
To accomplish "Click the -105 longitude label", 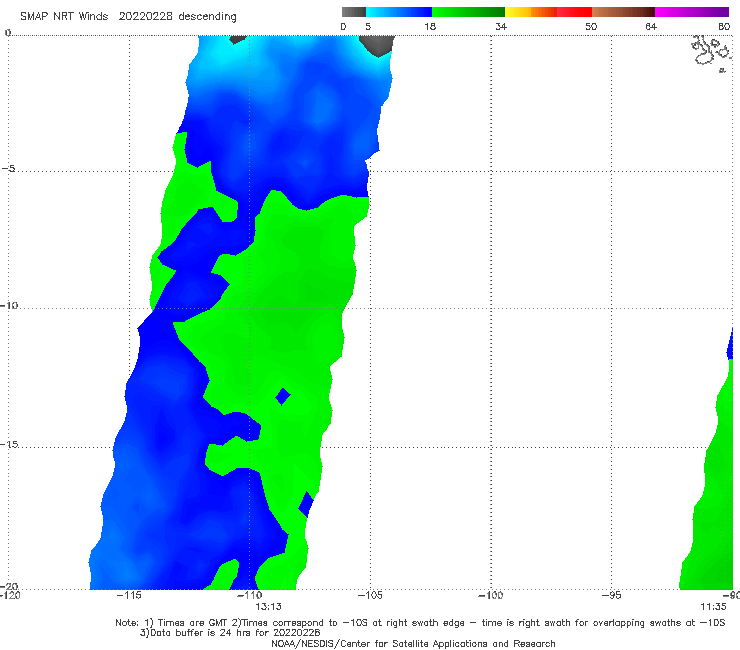I will [x=370, y=595].
